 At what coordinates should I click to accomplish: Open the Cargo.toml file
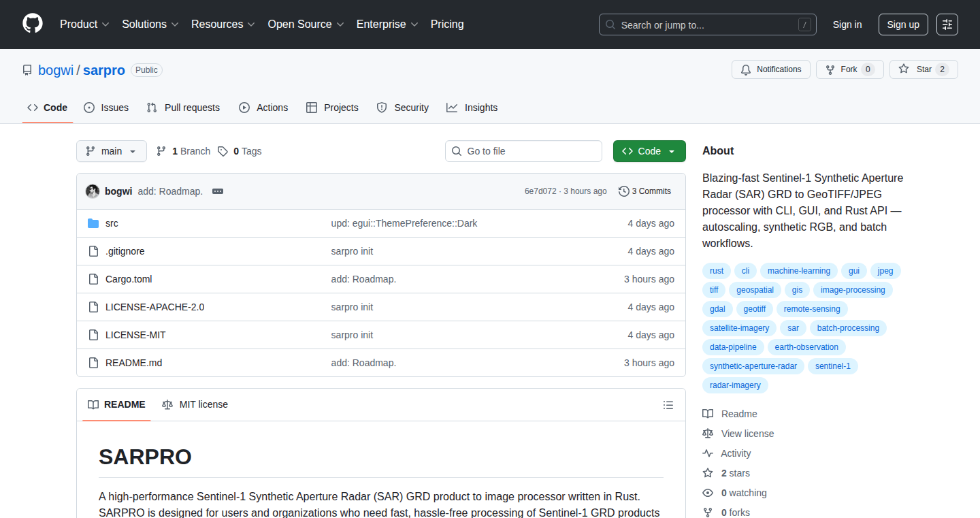tap(129, 279)
